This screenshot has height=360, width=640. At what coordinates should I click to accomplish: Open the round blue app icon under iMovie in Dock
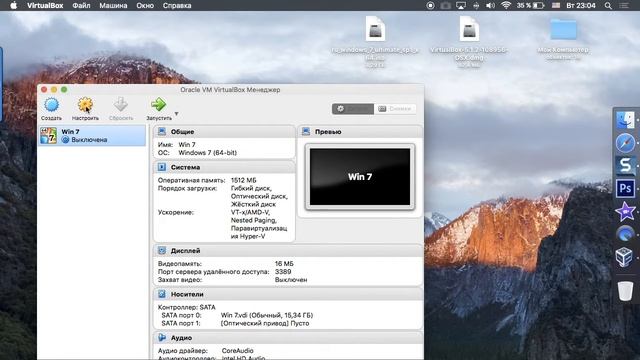[x=625, y=234]
